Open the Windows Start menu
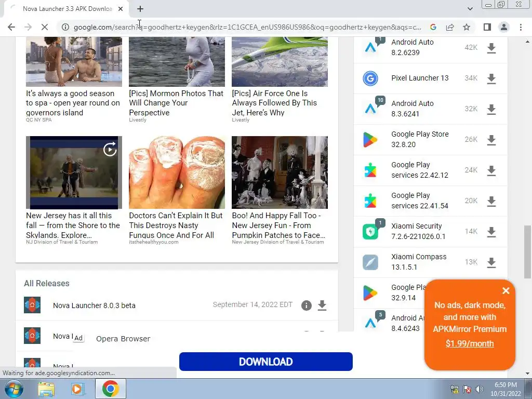 pos(14,389)
